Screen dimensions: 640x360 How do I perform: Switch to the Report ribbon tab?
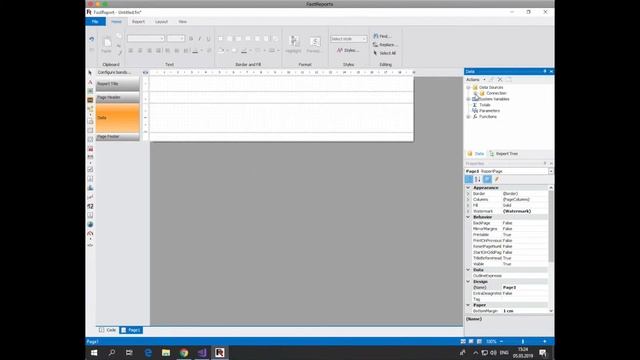tap(138, 22)
